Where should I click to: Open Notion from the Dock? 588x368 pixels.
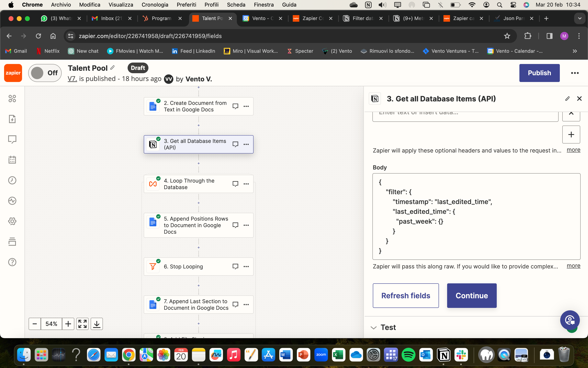click(x=444, y=355)
